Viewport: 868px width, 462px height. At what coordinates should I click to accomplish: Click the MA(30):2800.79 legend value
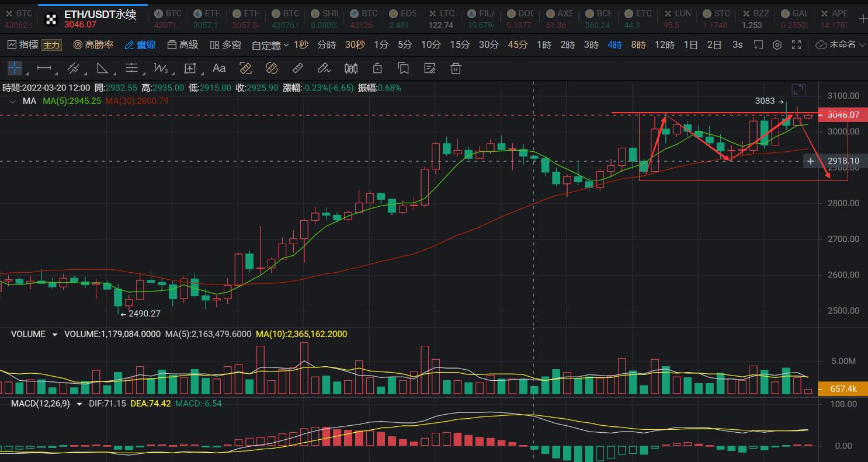tap(137, 101)
